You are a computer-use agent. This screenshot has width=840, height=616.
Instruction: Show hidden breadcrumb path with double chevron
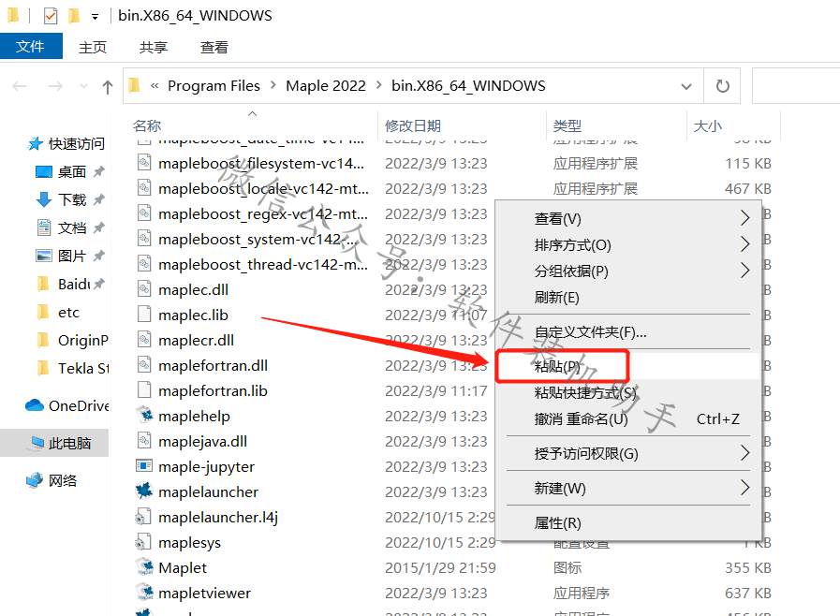(x=155, y=86)
